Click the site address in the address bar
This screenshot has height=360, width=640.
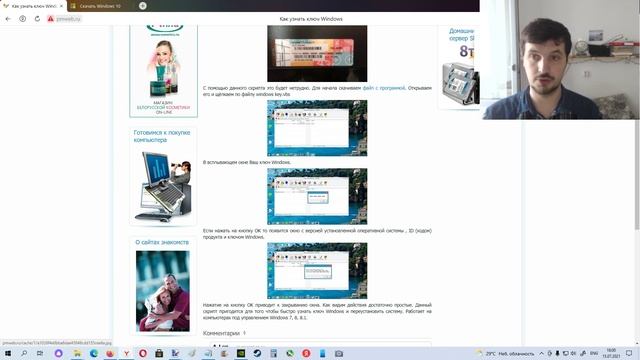pos(69,19)
